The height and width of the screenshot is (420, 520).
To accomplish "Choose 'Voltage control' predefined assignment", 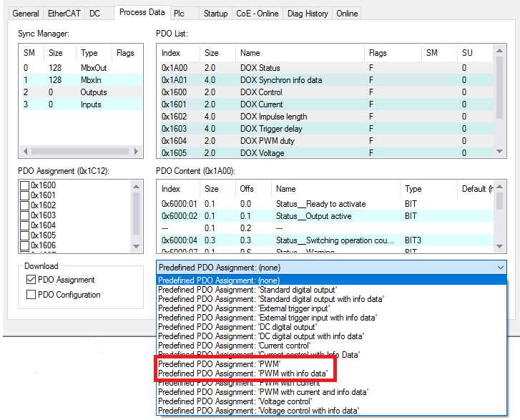I will pos(331,401).
